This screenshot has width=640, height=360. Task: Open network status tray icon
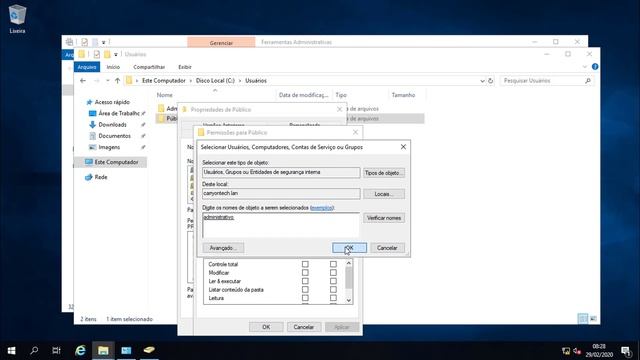coord(566,351)
